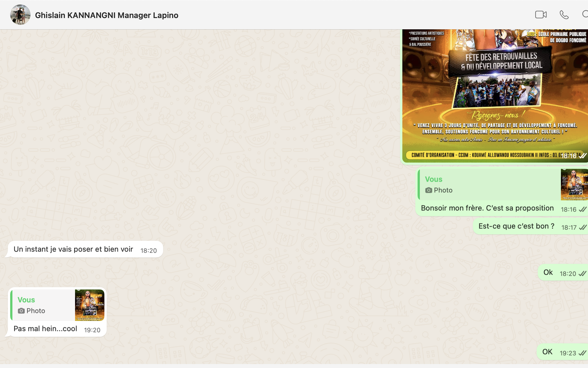
Task: Start a voice call via phone icon
Action: [564, 15]
